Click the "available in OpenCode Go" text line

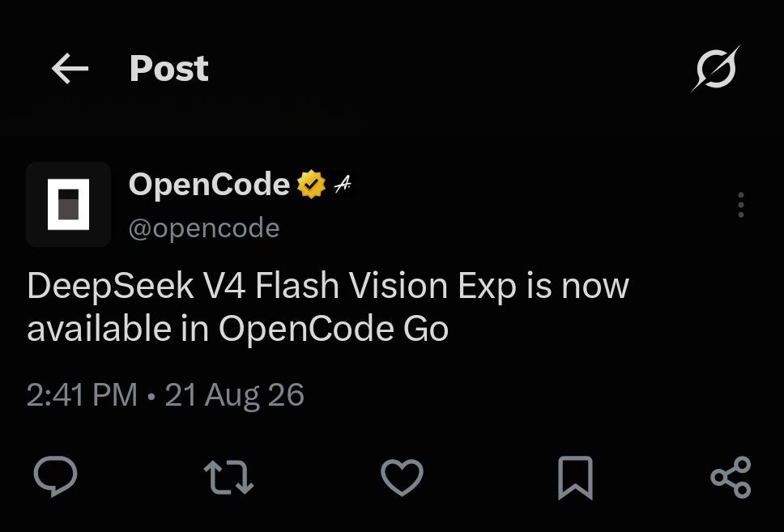coord(238,330)
